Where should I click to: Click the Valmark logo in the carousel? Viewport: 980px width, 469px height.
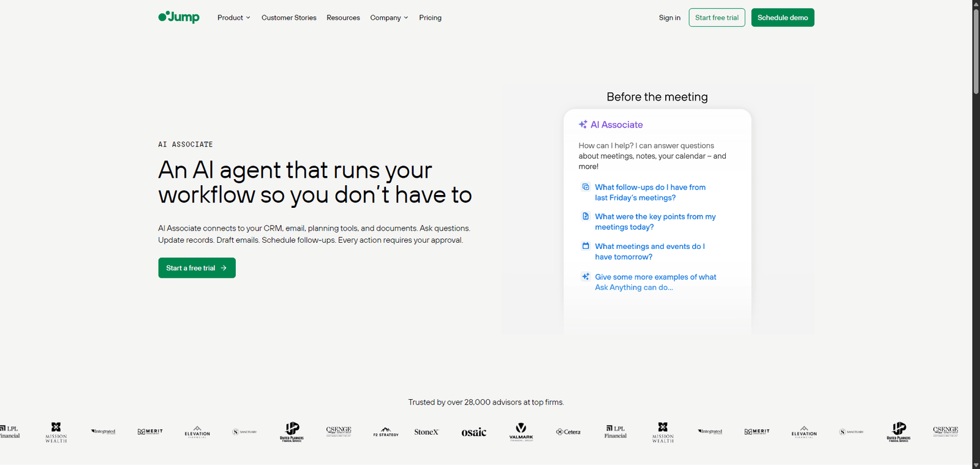pyautogui.click(x=521, y=432)
